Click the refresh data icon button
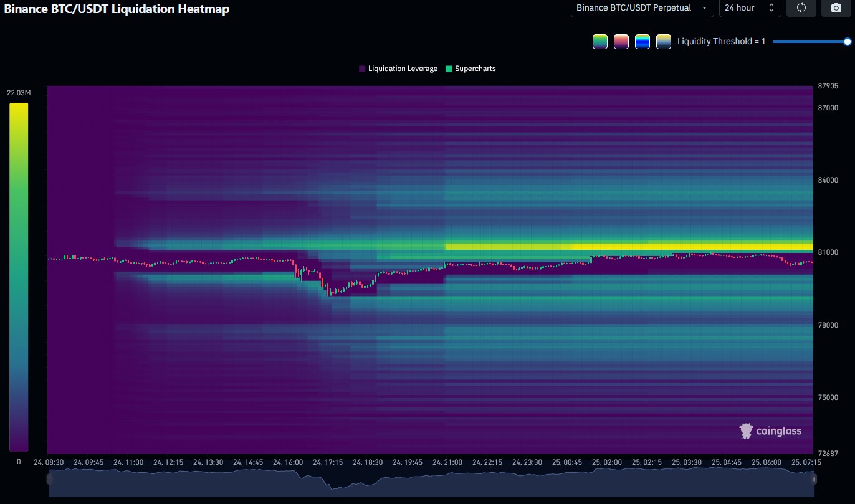 [x=801, y=8]
